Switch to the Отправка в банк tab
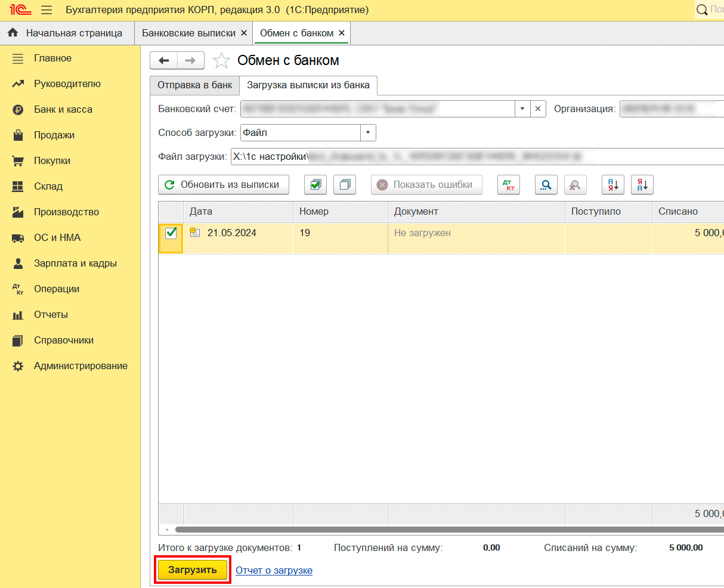The height and width of the screenshot is (588, 724). (x=194, y=85)
